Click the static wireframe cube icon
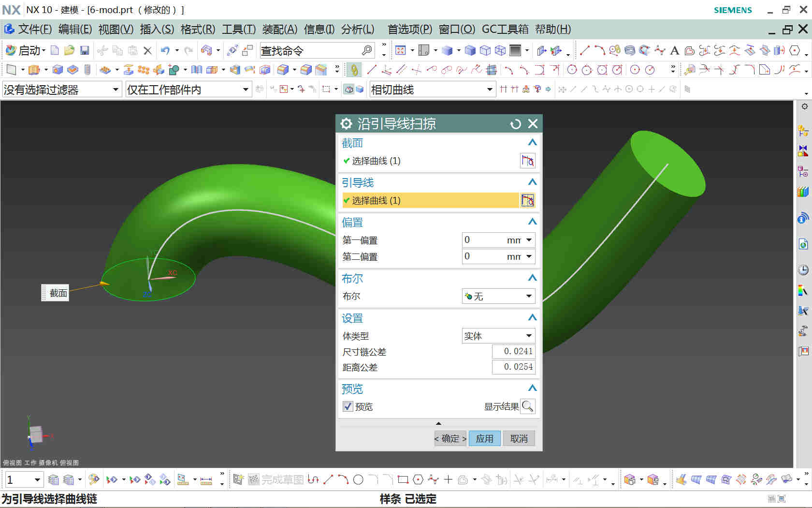812x508 pixels. (500, 50)
